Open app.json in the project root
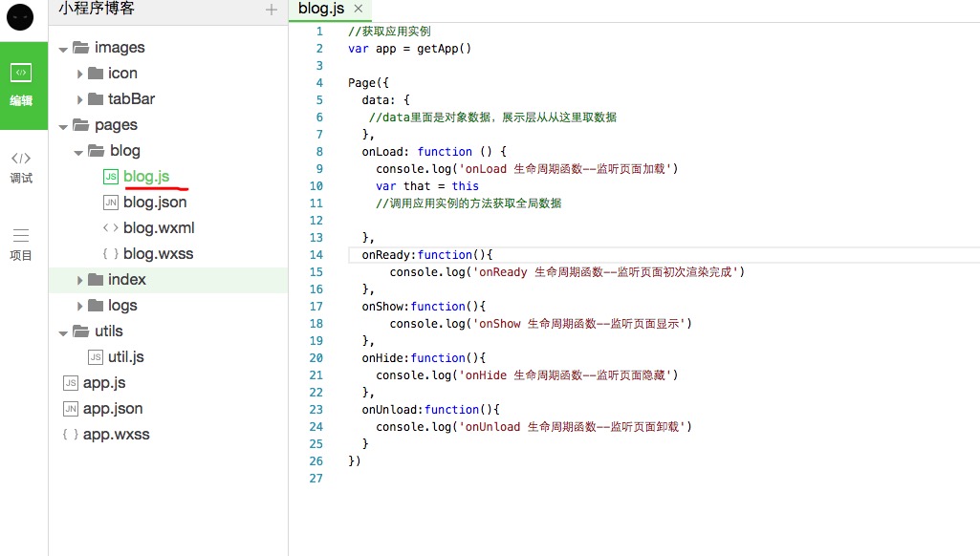 click(113, 409)
